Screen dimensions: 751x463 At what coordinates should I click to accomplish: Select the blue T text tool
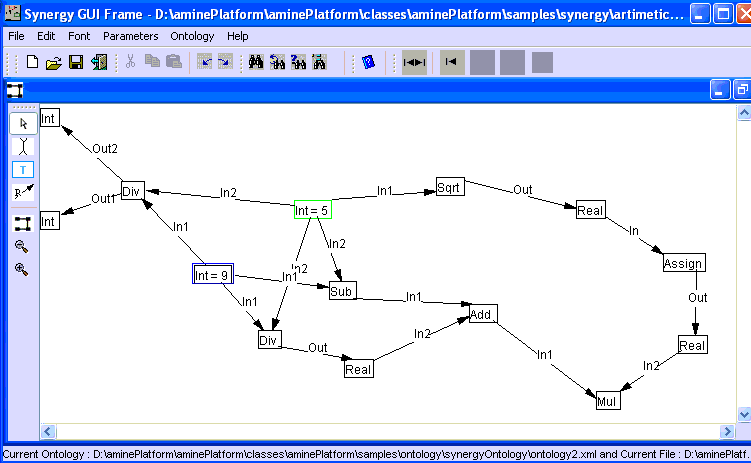pos(23,169)
